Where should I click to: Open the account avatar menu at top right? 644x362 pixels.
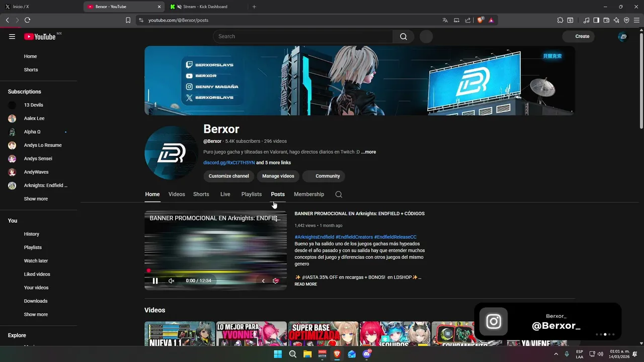click(x=623, y=36)
